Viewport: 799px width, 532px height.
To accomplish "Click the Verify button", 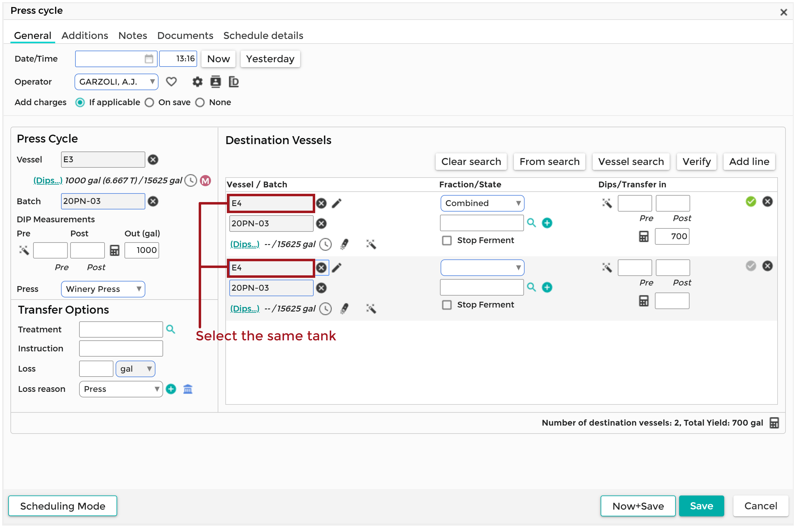I will pos(697,162).
